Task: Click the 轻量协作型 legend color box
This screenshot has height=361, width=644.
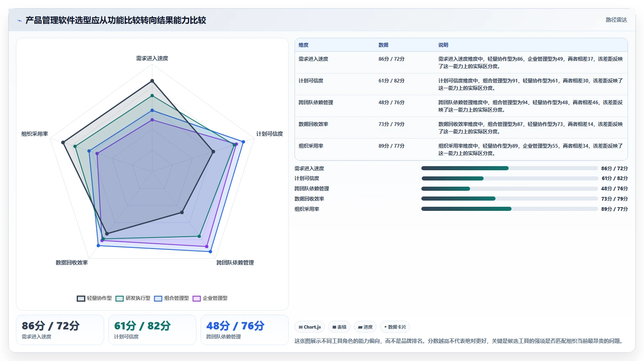Action: [81, 298]
